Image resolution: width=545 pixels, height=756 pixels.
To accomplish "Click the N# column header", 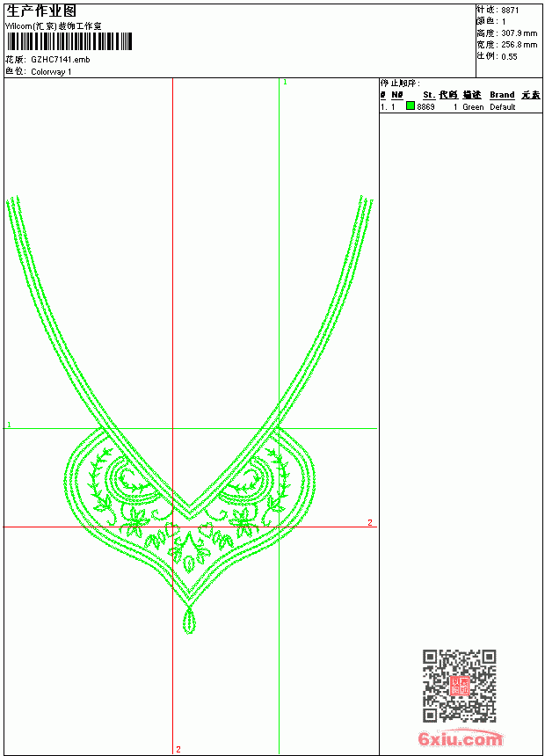I will 397,95.
